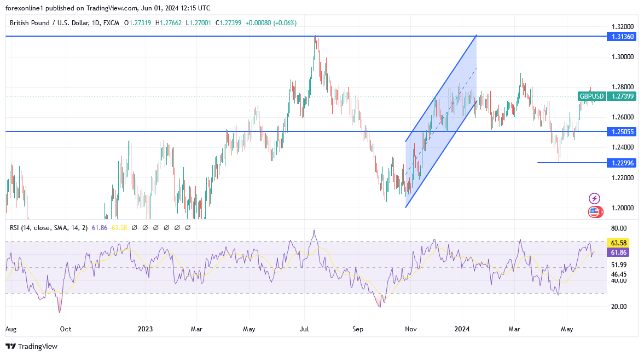
Task: Click the 1.24000 price axis label
Action: (x=623, y=147)
